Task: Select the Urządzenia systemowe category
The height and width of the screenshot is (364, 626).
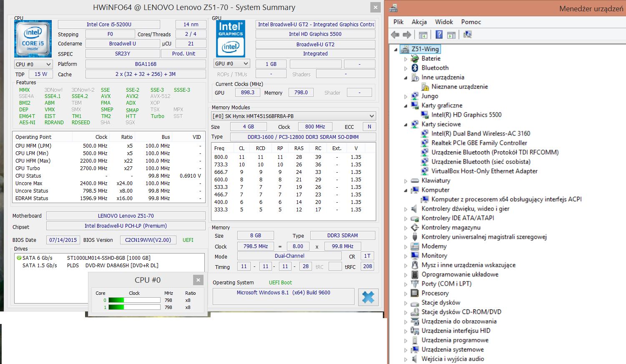Action: point(453,349)
